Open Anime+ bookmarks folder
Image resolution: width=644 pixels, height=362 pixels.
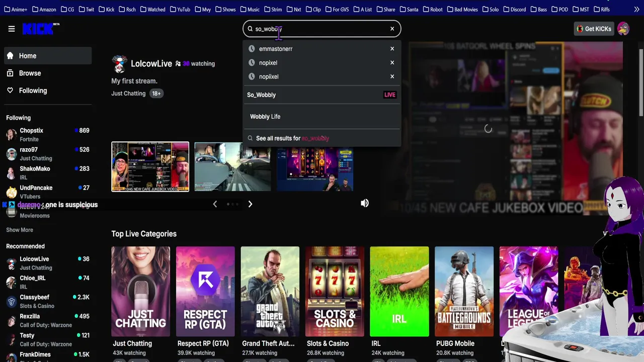[15, 9]
